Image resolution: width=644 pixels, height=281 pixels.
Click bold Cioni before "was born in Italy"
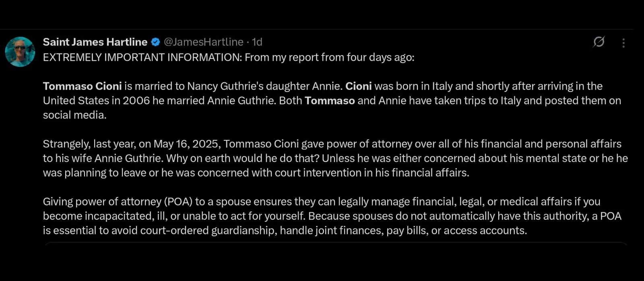pyautogui.click(x=358, y=86)
